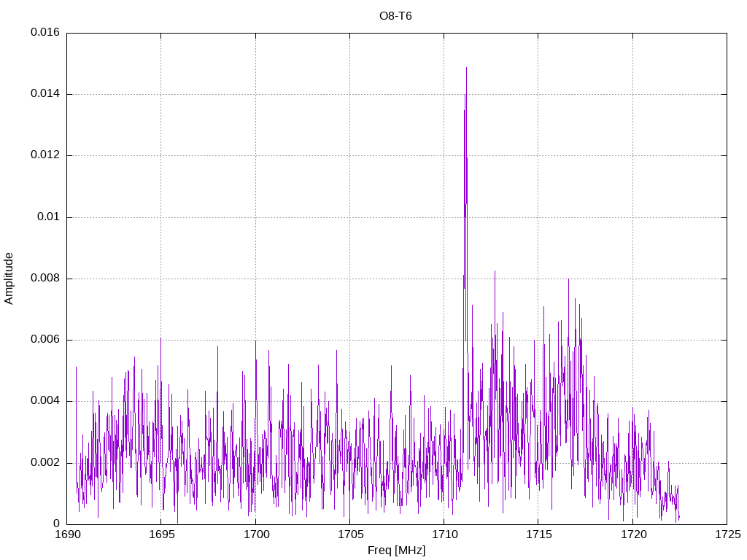
Task: Click the rotated Amplitude y-axis label
Action: (x=9, y=278)
